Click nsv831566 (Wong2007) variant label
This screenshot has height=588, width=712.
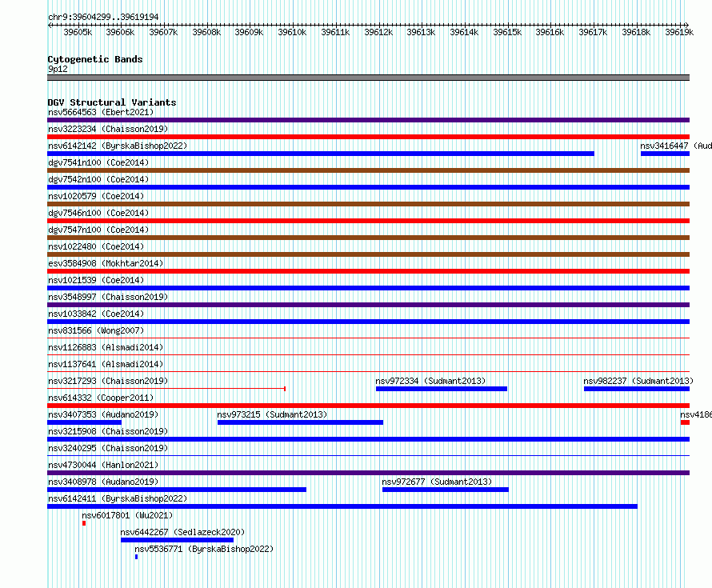pos(96,330)
